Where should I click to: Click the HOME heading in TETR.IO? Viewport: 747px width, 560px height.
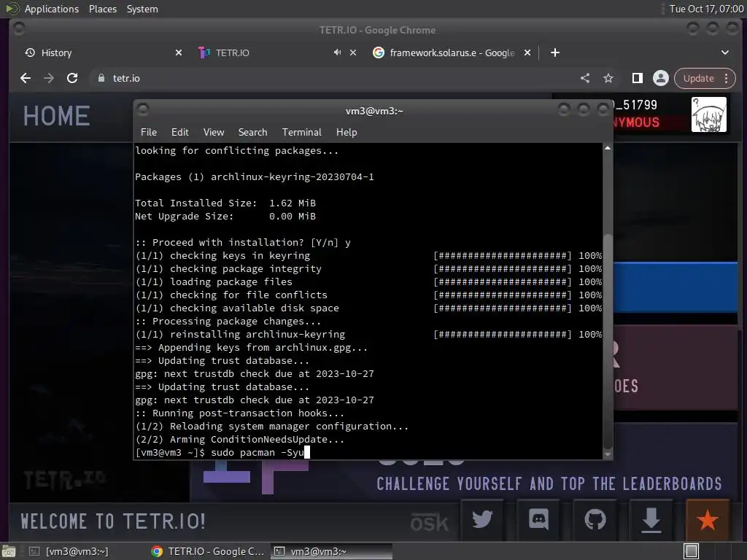pos(57,116)
